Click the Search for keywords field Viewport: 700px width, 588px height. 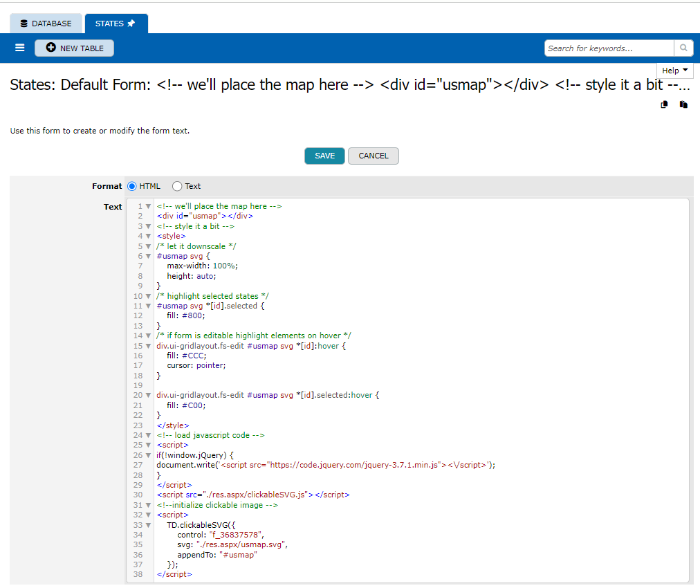(x=609, y=48)
